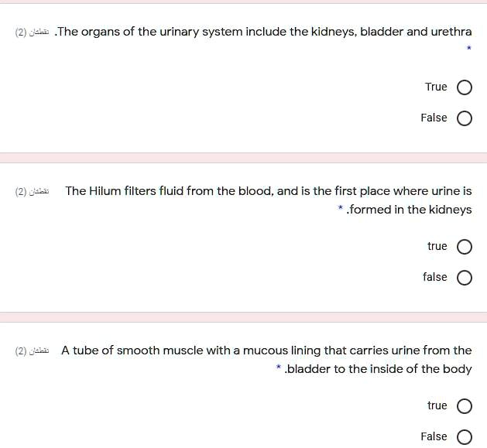
Task: Click the urinary system organs question text
Action: coord(263,32)
